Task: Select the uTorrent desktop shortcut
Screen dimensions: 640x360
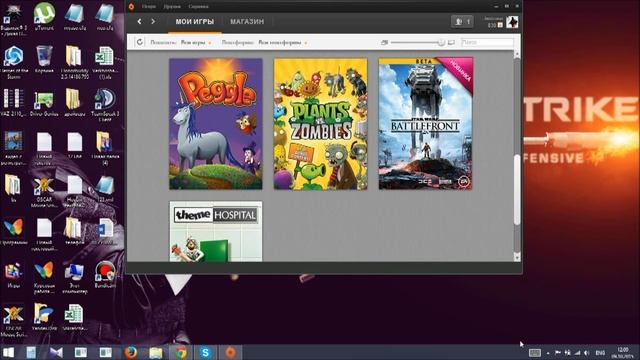Action: click(x=44, y=17)
